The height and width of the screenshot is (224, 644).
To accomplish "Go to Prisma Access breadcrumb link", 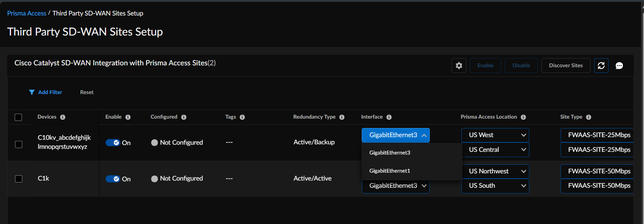I will tap(26, 13).
